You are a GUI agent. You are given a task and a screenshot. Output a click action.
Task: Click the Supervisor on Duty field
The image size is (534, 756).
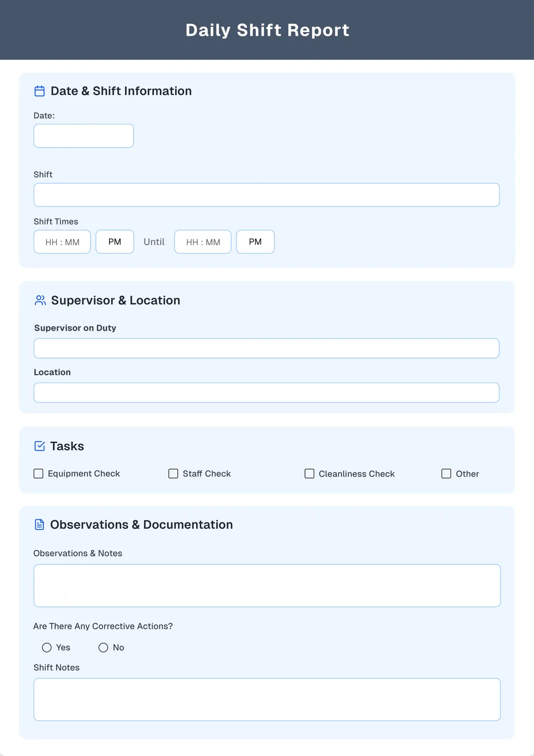[x=266, y=348]
